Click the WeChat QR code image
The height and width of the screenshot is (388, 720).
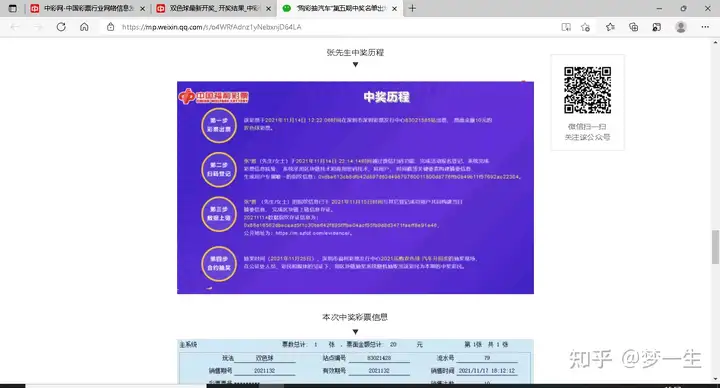[587, 90]
